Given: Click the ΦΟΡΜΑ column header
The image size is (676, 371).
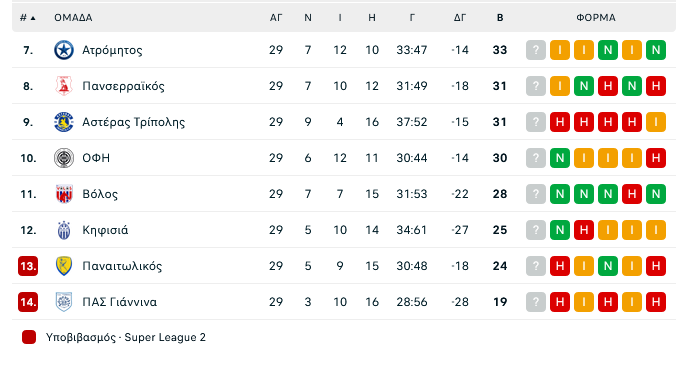Looking at the screenshot, I should pyautogui.click(x=596, y=18).
